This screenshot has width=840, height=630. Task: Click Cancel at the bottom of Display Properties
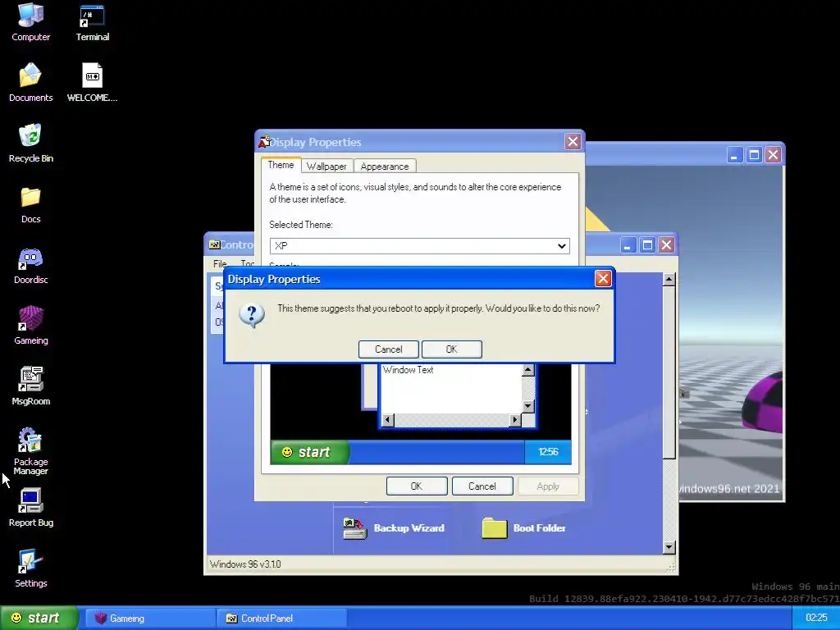click(x=482, y=486)
